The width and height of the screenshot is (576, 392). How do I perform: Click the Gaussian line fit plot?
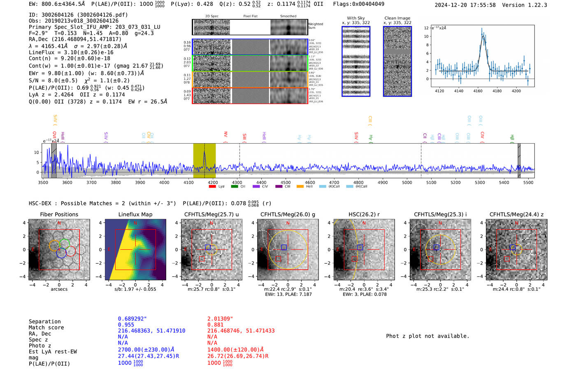482,56
